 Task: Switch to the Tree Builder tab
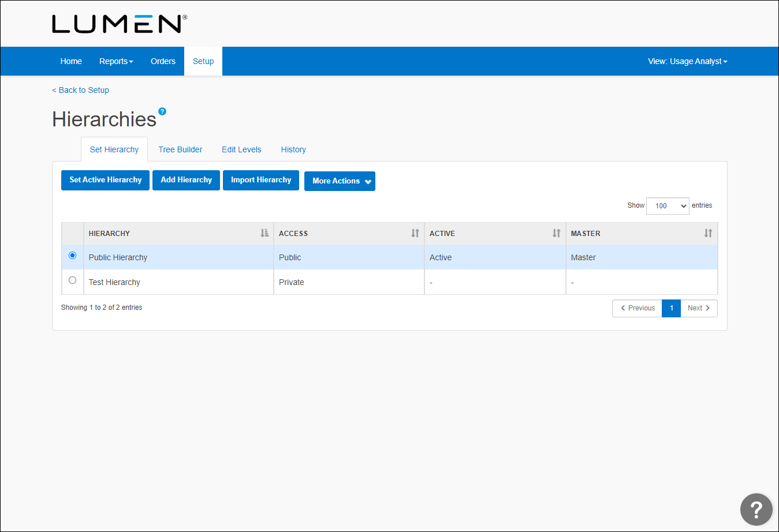pos(180,149)
